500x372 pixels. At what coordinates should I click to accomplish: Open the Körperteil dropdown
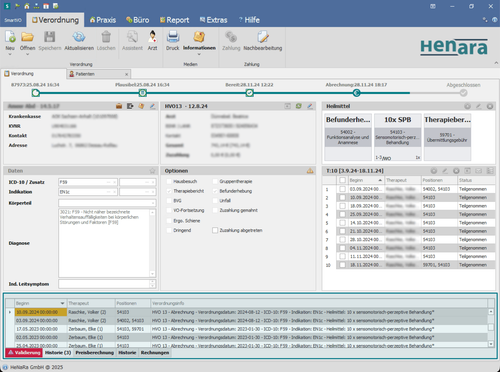click(153, 203)
